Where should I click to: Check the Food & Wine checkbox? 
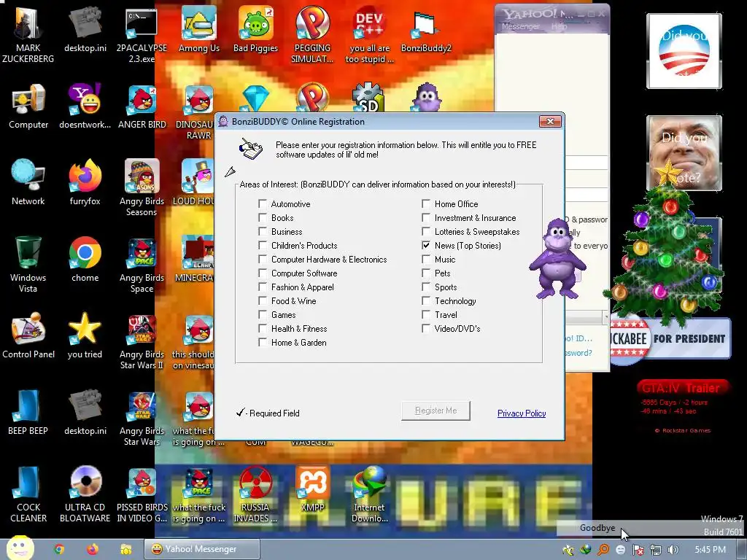(x=263, y=301)
